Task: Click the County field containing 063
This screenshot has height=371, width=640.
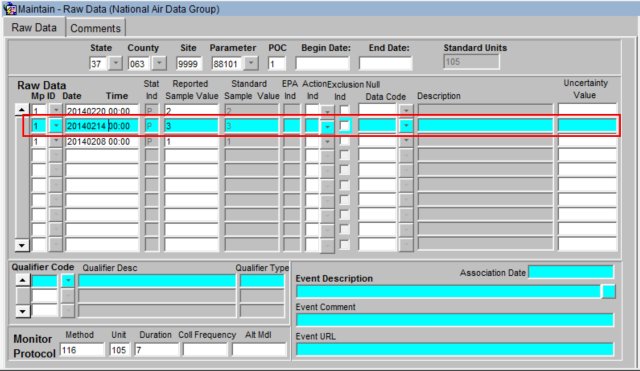Action: 140,64
